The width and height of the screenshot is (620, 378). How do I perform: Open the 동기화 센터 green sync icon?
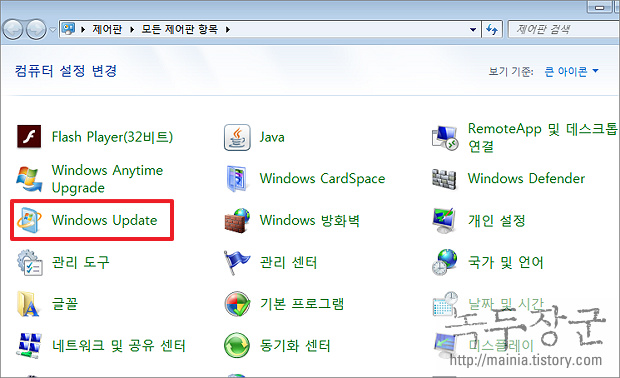(x=237, y=346)
